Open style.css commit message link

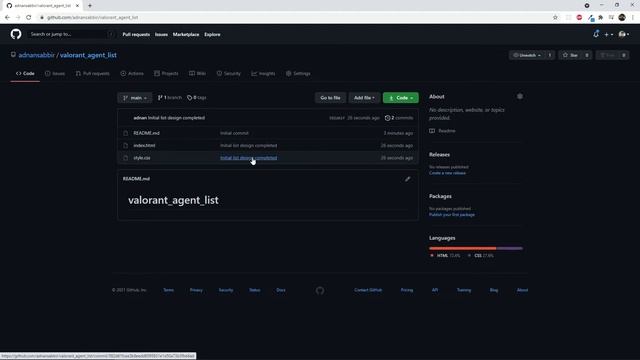[249, 158]
